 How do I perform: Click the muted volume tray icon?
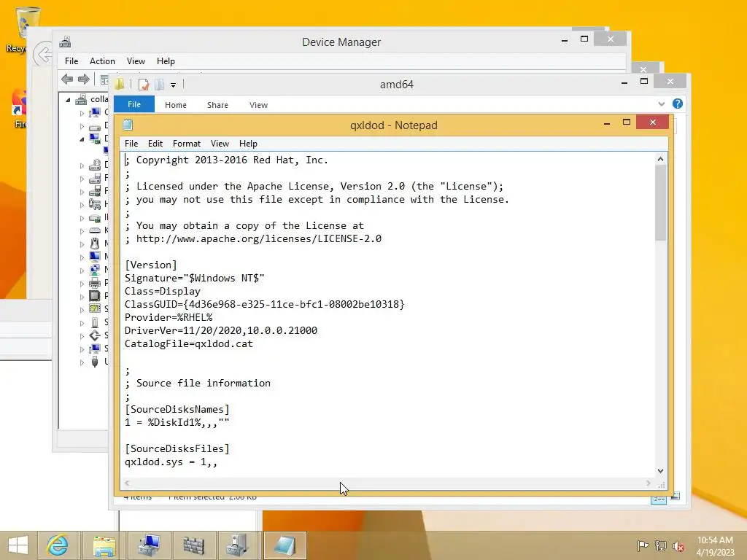(x=678, y=546)
